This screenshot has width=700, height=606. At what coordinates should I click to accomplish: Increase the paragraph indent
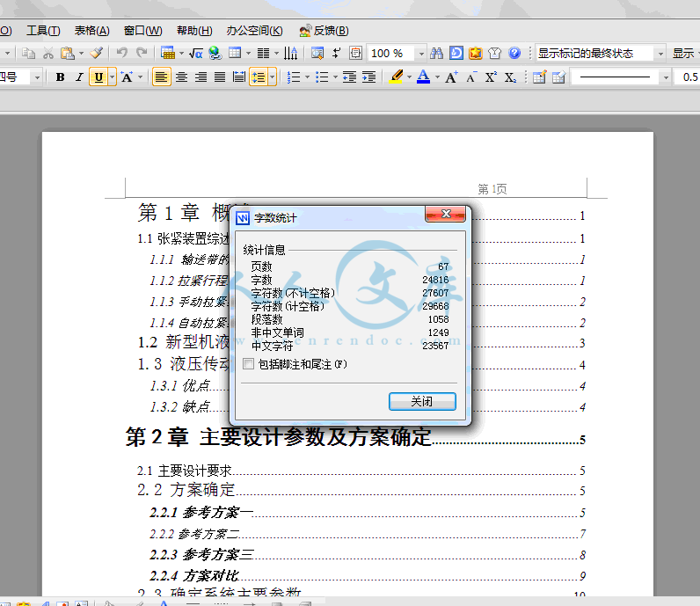pos(368,77)
